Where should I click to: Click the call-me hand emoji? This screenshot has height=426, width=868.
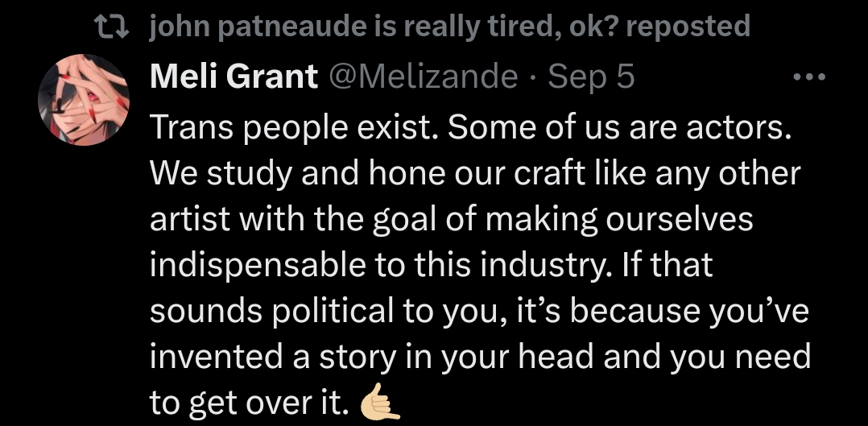click(x=380, y=400)
